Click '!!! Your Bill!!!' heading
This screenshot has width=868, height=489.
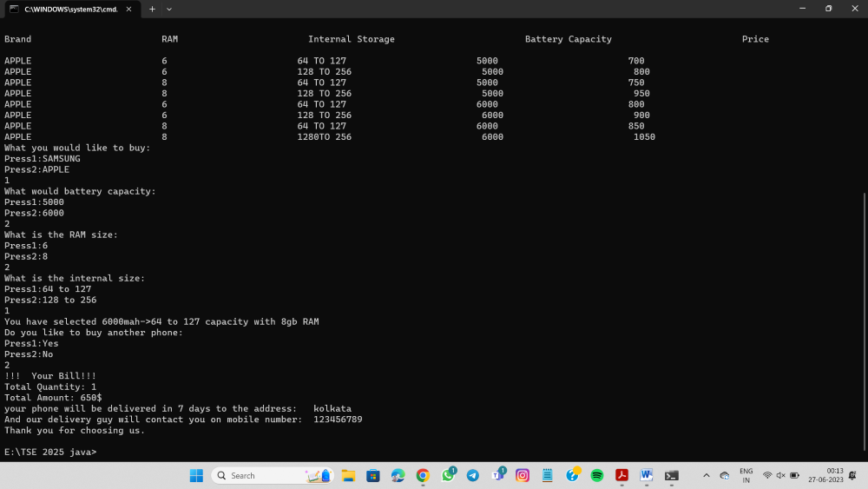[49, 376]
